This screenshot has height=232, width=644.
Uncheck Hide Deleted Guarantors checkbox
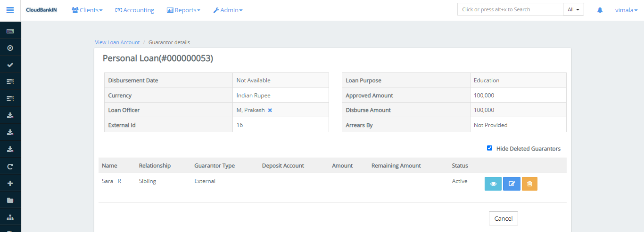tap(489, 148)
